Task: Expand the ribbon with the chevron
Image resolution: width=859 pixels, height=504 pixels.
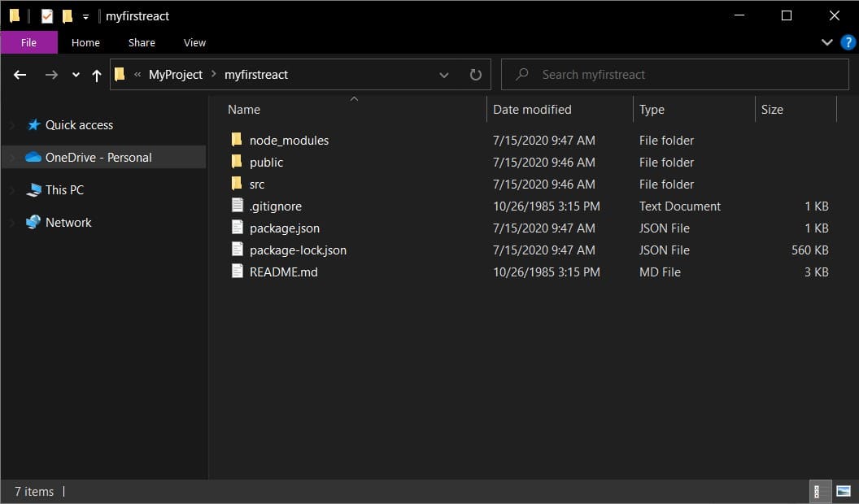Action: (x=826, y=42)
